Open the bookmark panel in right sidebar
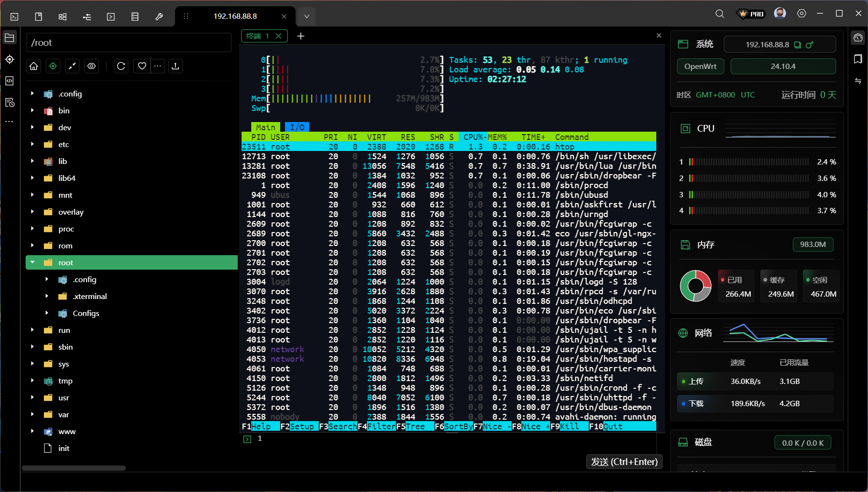 (x=858, y=59)
